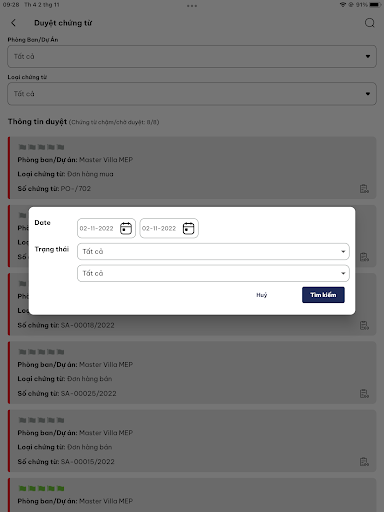
Task: Click the three-dot multitasking indicator at top
Action: 192,6
